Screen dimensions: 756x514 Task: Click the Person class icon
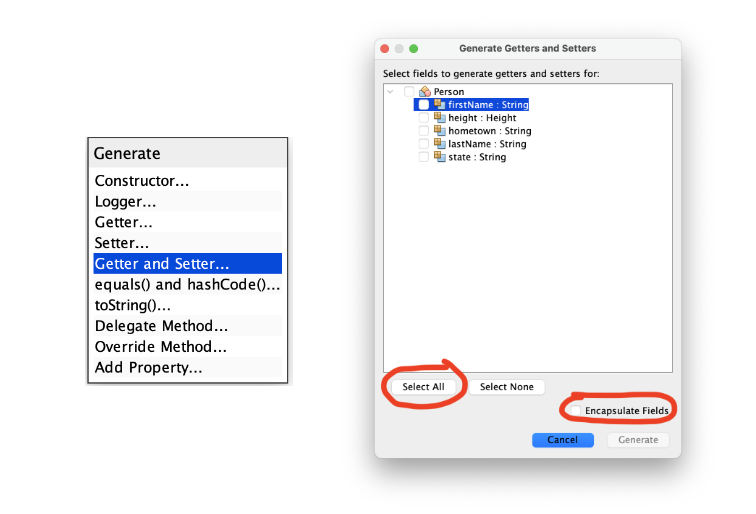click(x=425, y=91)
